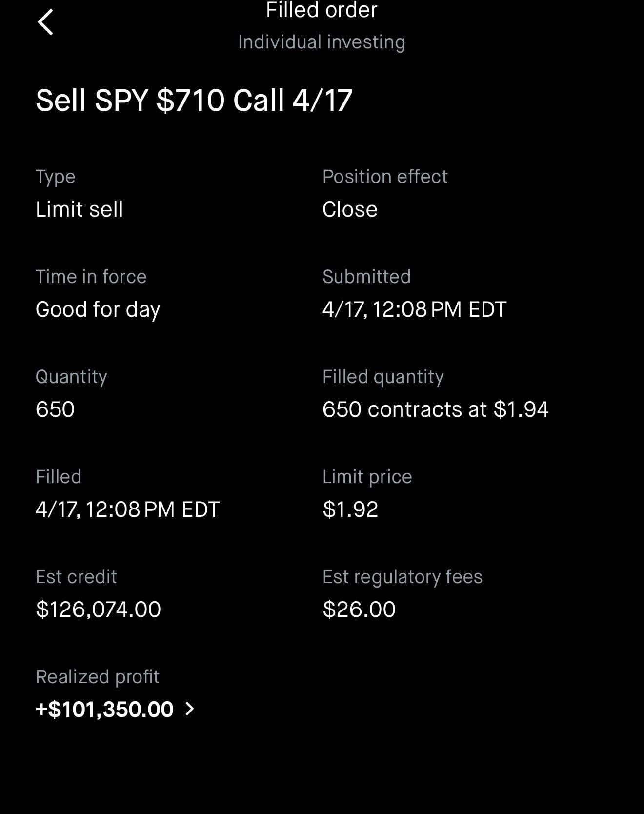Click the Submitted time '4/17, 12:08 PM EDT'
Screen dimensions: 644x814
coord(414,309)
